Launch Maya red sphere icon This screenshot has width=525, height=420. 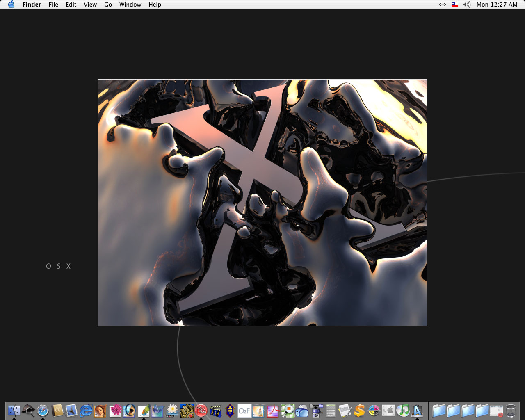tap(201, 410)
